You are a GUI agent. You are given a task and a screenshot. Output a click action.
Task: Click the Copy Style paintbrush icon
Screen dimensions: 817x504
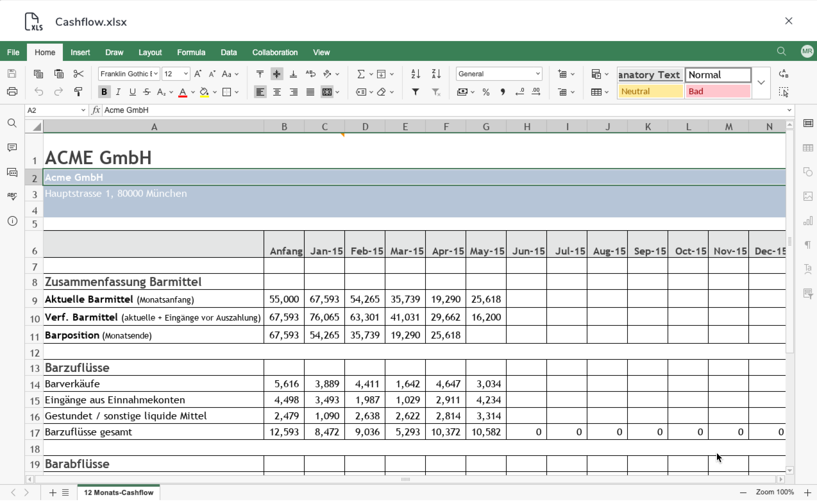point(78,92)
